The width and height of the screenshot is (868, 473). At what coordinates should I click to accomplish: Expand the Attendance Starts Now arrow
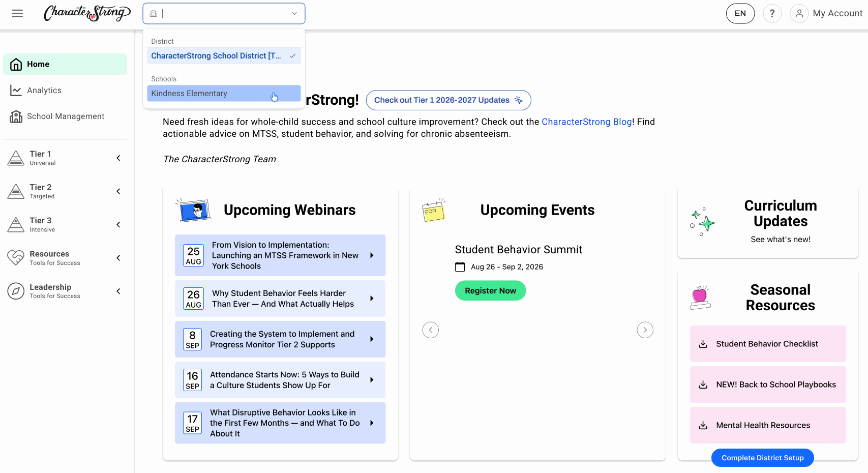pyautogui.click(x=372, y=380)
